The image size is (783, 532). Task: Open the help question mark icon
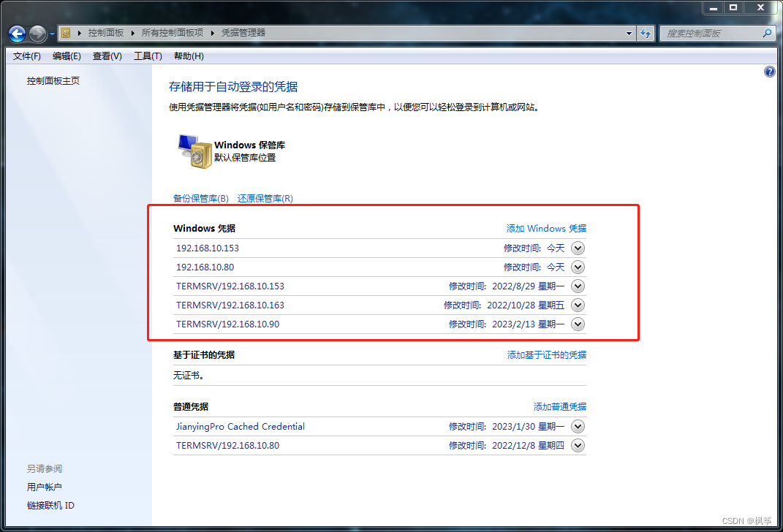click(770, 72)
